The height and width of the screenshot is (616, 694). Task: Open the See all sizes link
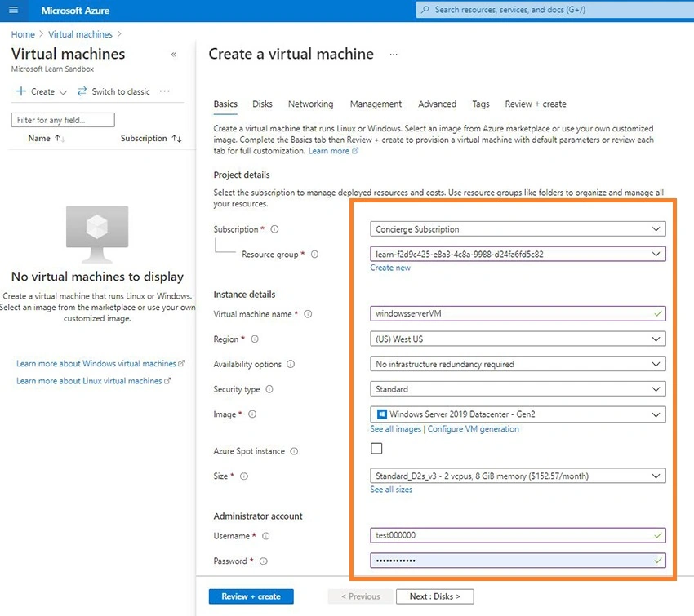[x=391, y=490]
